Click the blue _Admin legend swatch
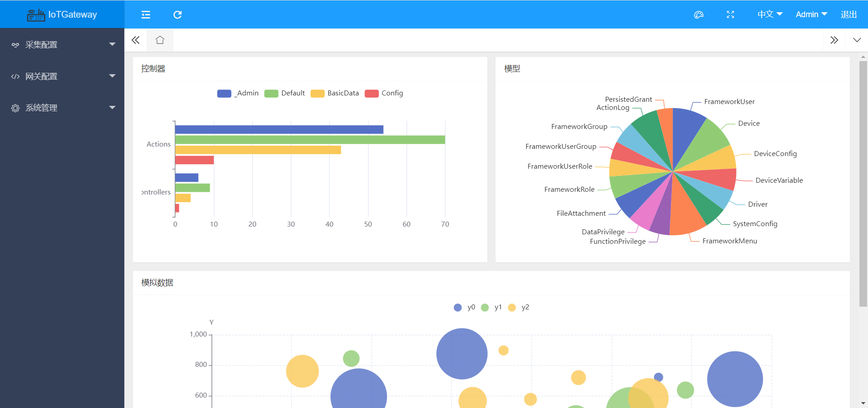868x408 pixels. click(x=224, y=94)
